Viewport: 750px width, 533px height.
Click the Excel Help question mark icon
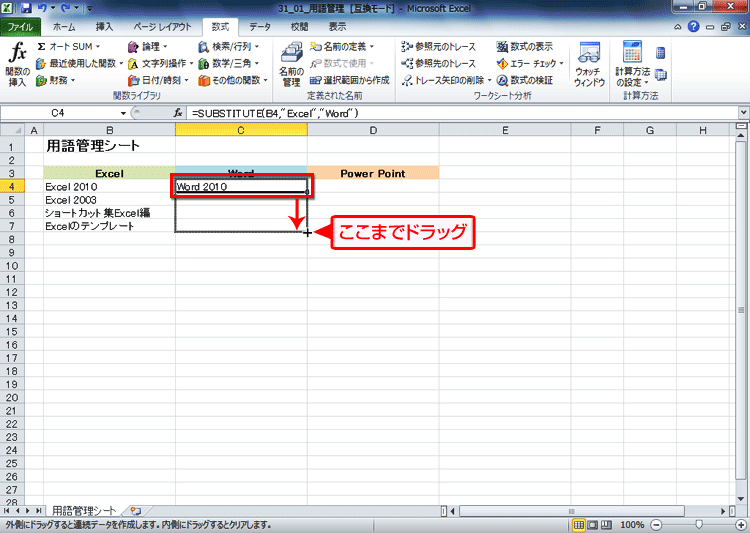(x=694, y=27)
